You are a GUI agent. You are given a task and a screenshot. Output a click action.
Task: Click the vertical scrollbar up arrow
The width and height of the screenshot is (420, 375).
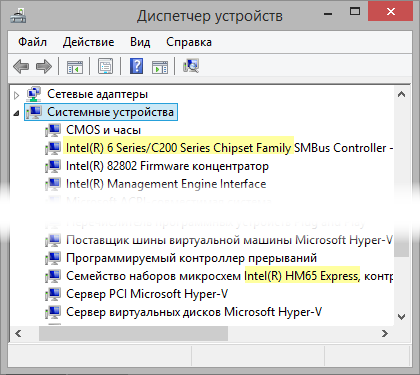(402, 95)
